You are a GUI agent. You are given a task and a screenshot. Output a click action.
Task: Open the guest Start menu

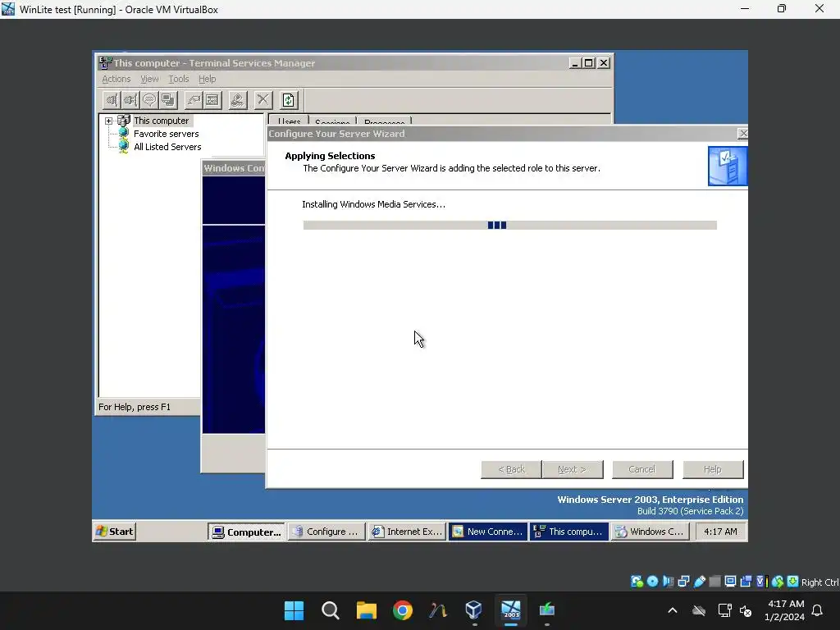pos(115,532)
